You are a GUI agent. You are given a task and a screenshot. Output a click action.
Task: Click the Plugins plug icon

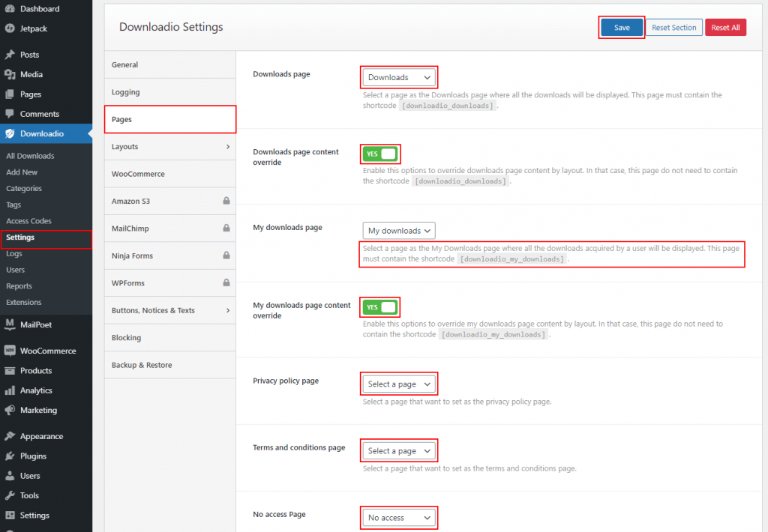coord(10,456)
